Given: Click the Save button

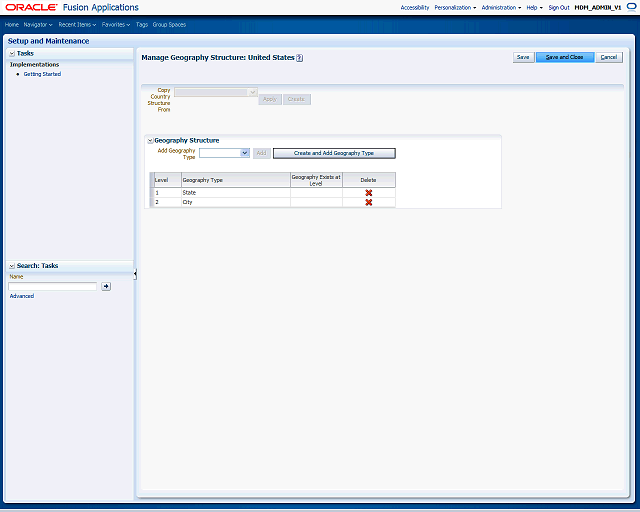Looking at the screenshot, I should tap(523, 57).
